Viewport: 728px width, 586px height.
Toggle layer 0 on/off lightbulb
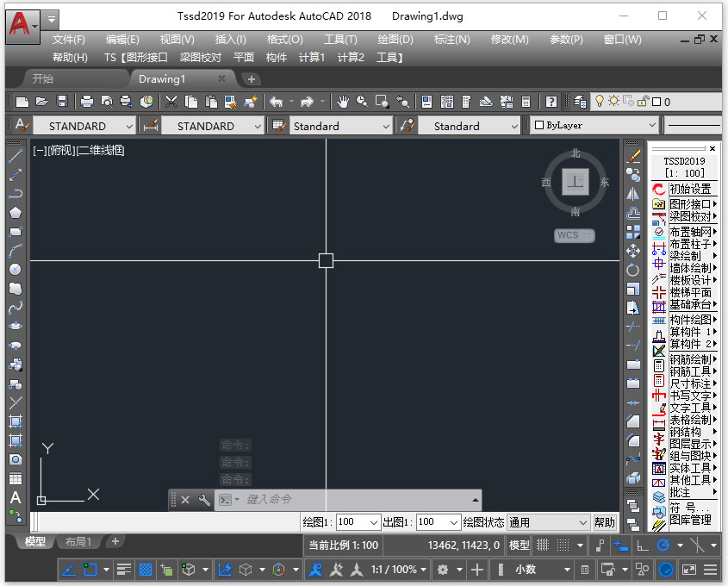click(600, 101)
